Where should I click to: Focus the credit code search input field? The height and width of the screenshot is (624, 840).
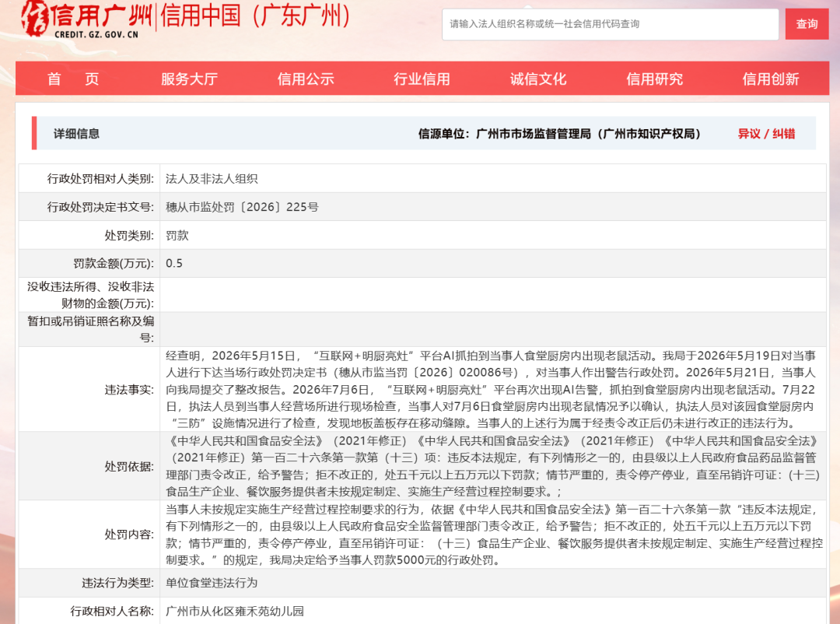(x=611, y=24)
